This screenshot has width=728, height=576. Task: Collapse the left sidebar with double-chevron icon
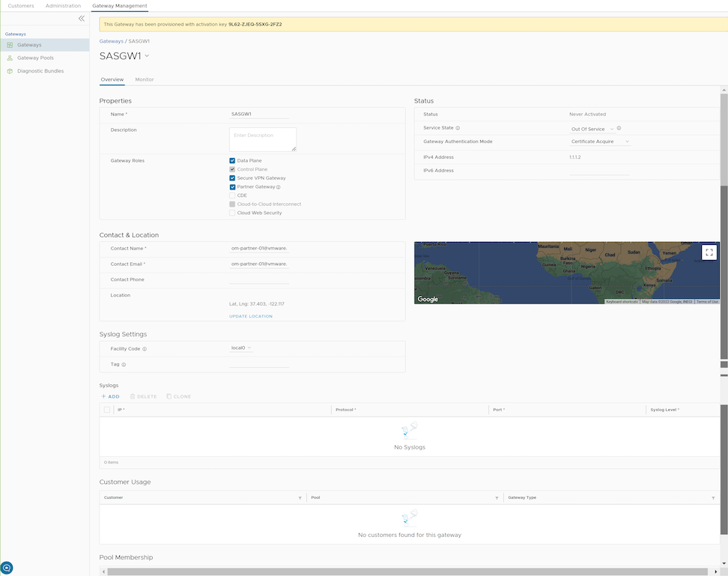pos(82,19)
